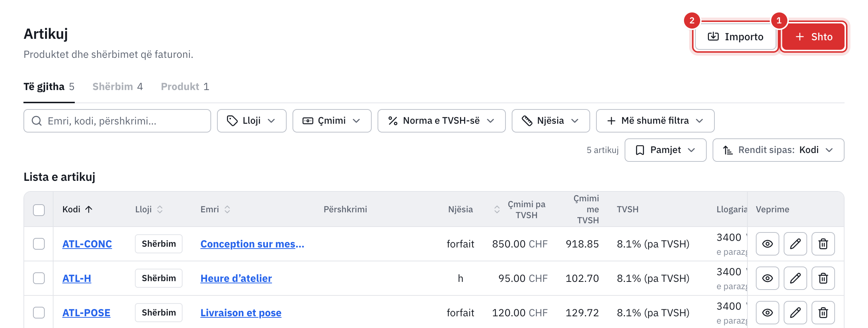Edit the ATL-H item pencil icon
Image resolution: width=868 pixels, height=328 pixels.
(x=795, y=278)
